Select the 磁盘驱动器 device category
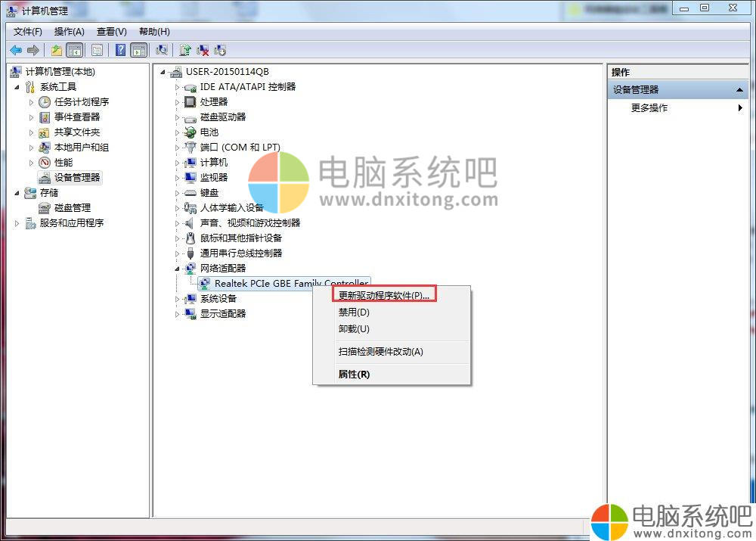 point(223,117)
